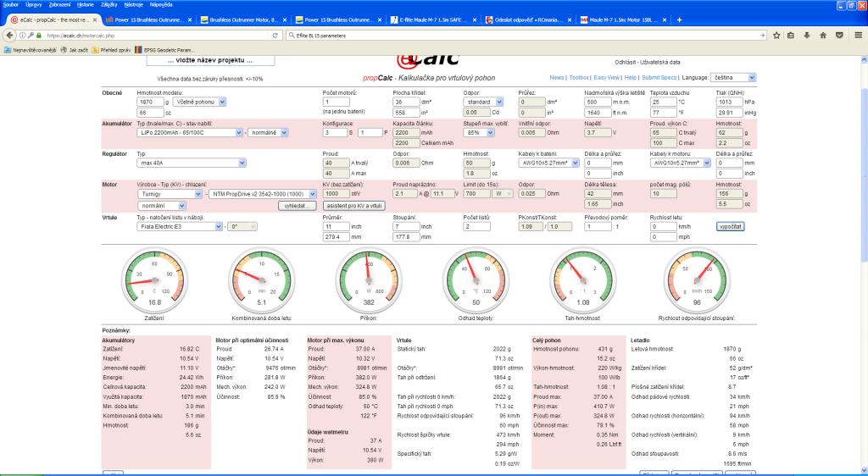Close the 'Brushless Outrunner Motor' tab
Image resolution: width=868 pixels, height=476 pixels.
pyautogui.click(x=283, y=19)
